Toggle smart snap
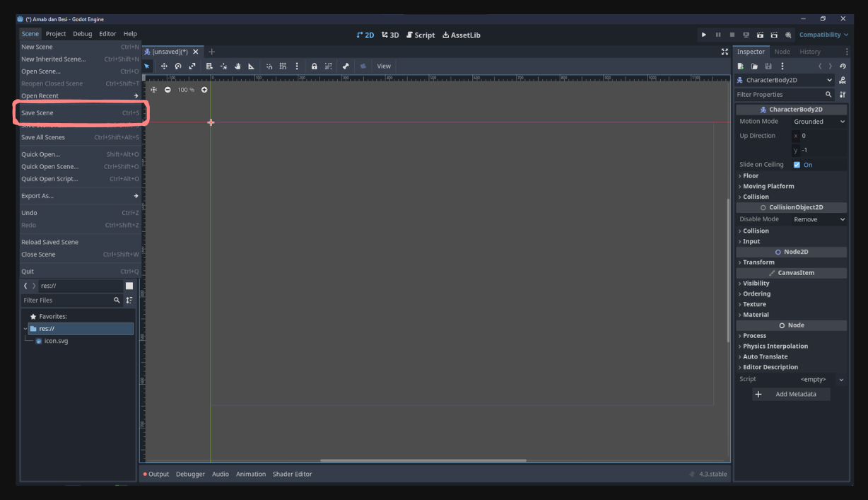Image resolution: width=868 pixels, height=500 pixels. coord(269,66)
